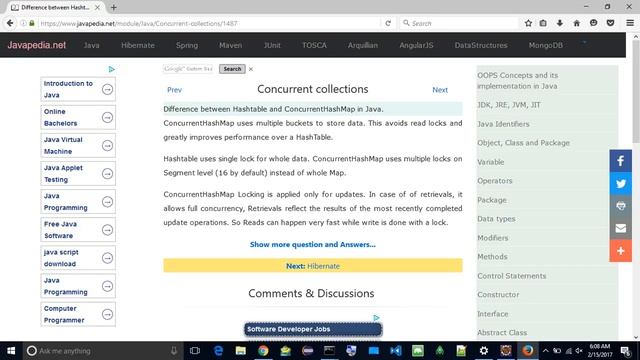Viewport: 640px width, 360px height.
Task: Open the Firefox hamburger menu
Action: tap(630, 23)
